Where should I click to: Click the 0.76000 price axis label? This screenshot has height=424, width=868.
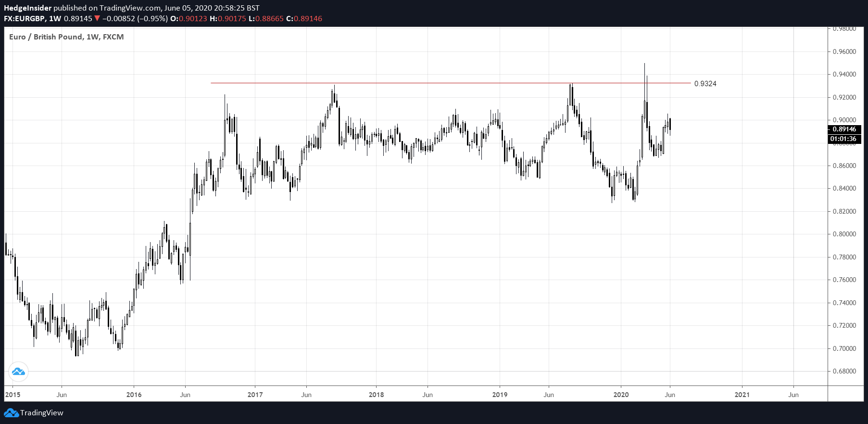point(844,280)
